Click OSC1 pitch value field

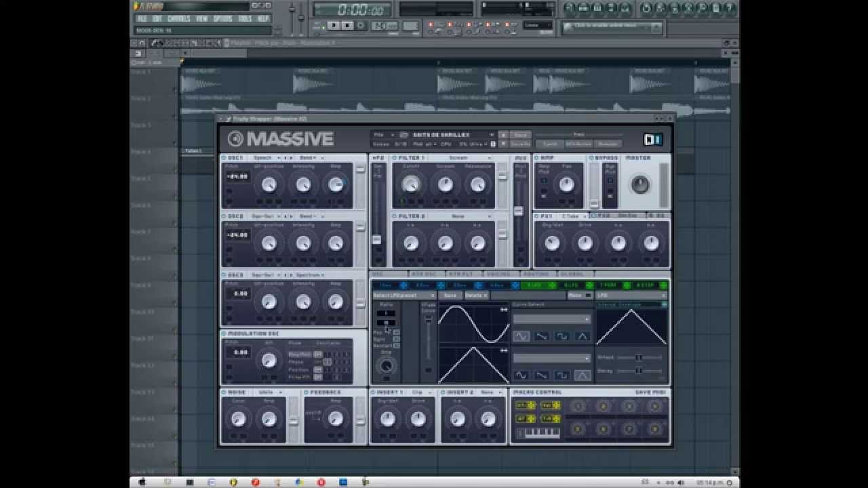coord(237,176)
